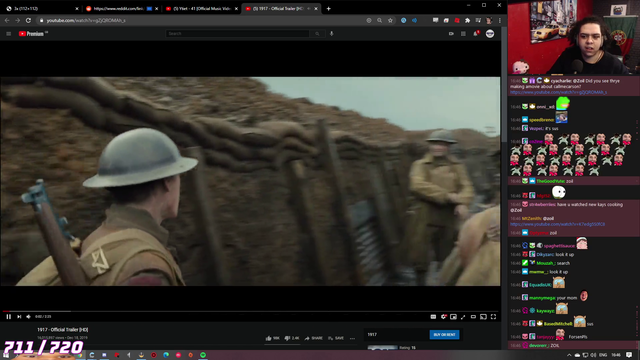The image size is (640, 360).
Task: Open the more actions ellipsis under video
Action: tap(352, 338)
